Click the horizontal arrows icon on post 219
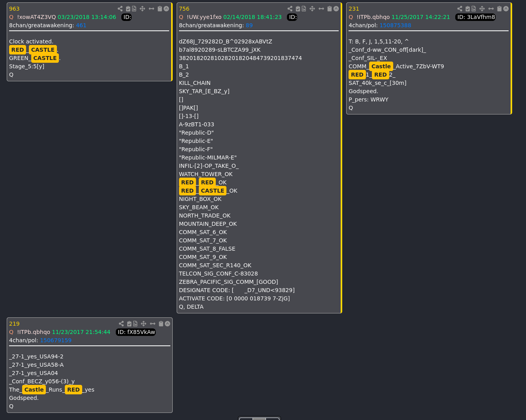The width and height of the screenshot is (526, 420). point(153,324)
